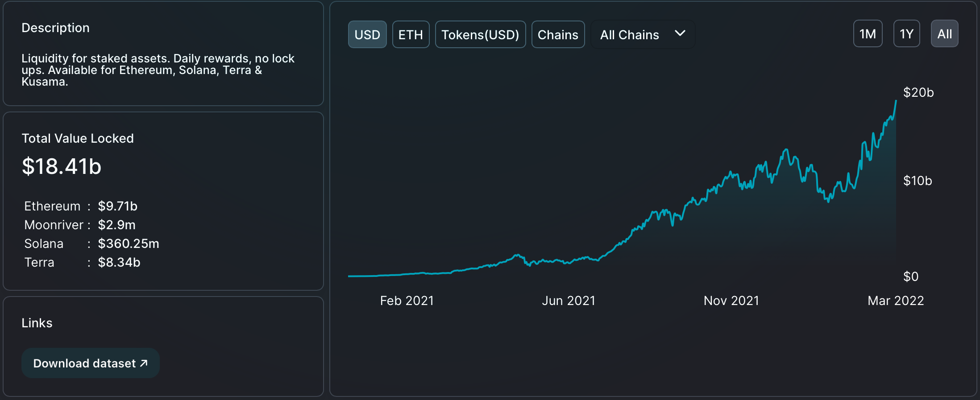Click the Solana $360.25m row

pos(91,243)
